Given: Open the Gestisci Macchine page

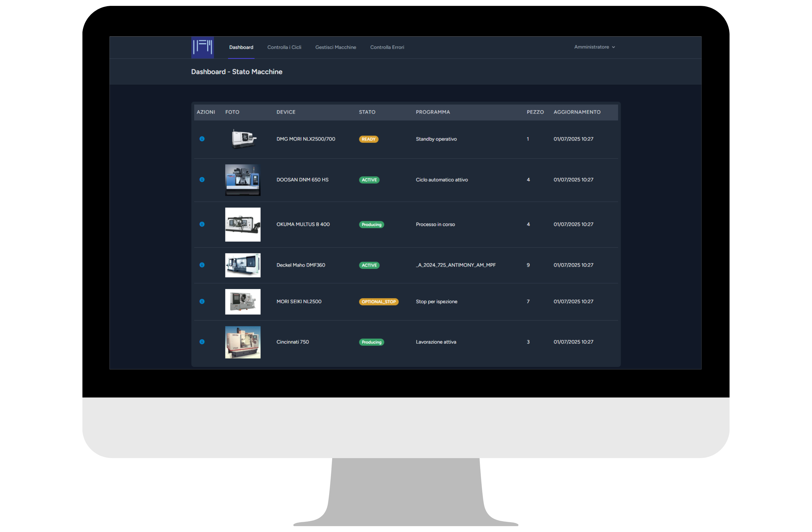Looking at the screenshot, I should [336, 47].
